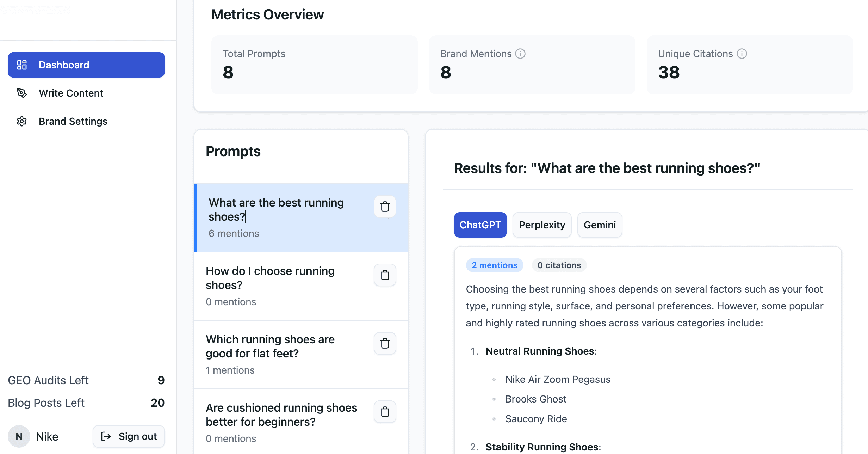The width and height of the screenshot is (868, 454).
Task: Delete the cushioned running shoes prompt
Action: [x=385, y=412]
